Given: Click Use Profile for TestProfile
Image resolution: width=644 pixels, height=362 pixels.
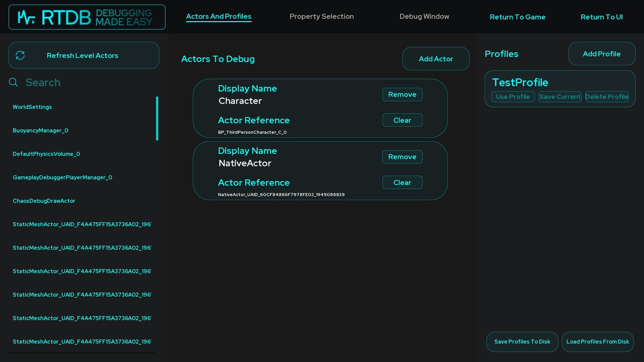Looking at the screenshot, I should [513, 97].
